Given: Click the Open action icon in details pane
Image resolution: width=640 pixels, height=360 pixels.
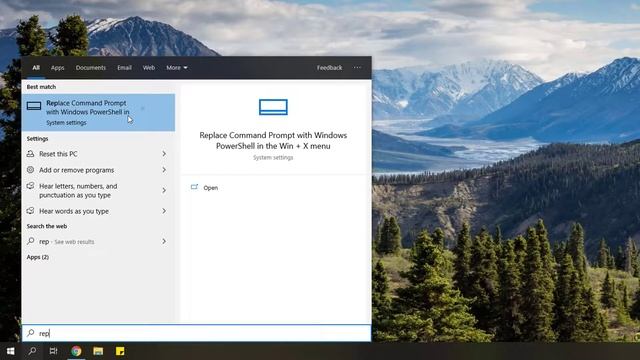Looking at the screenshot, I should click(194, 187).
